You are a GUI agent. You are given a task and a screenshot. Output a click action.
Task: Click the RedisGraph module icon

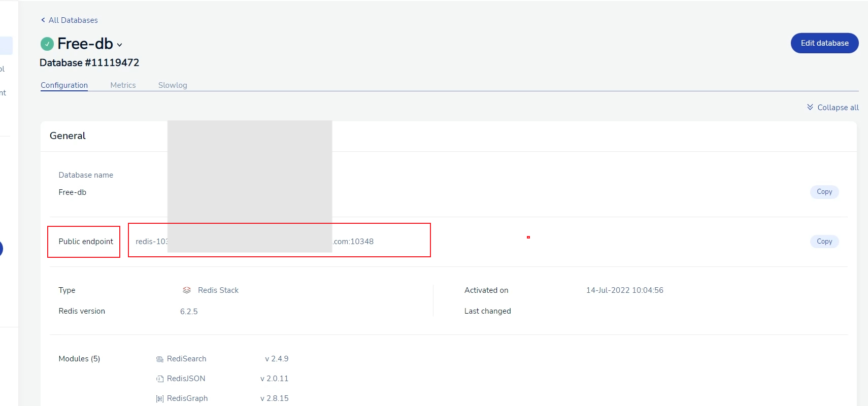click(160, 399)
